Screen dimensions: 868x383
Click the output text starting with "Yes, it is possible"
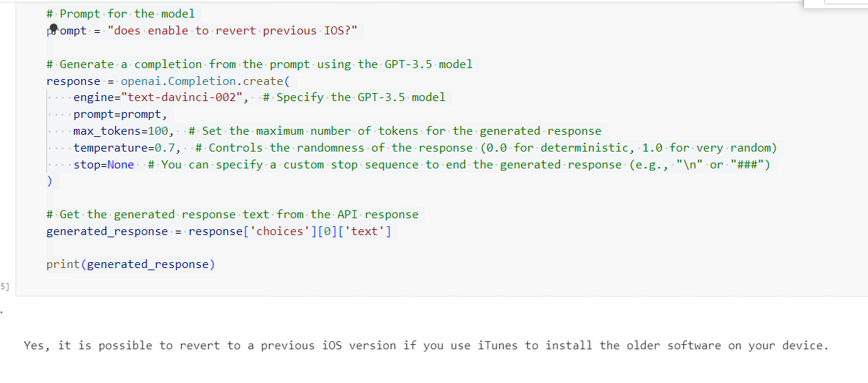(x=425, y=346)
